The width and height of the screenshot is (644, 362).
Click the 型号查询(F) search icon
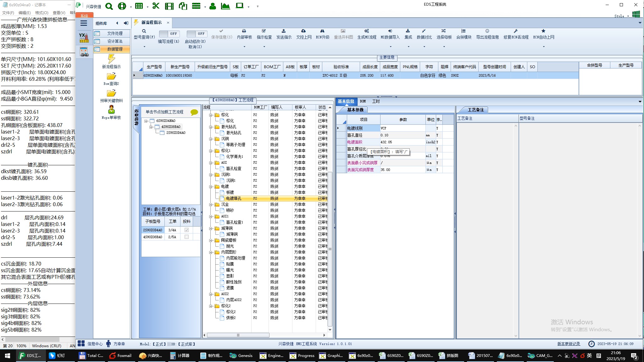pos(144,31)
